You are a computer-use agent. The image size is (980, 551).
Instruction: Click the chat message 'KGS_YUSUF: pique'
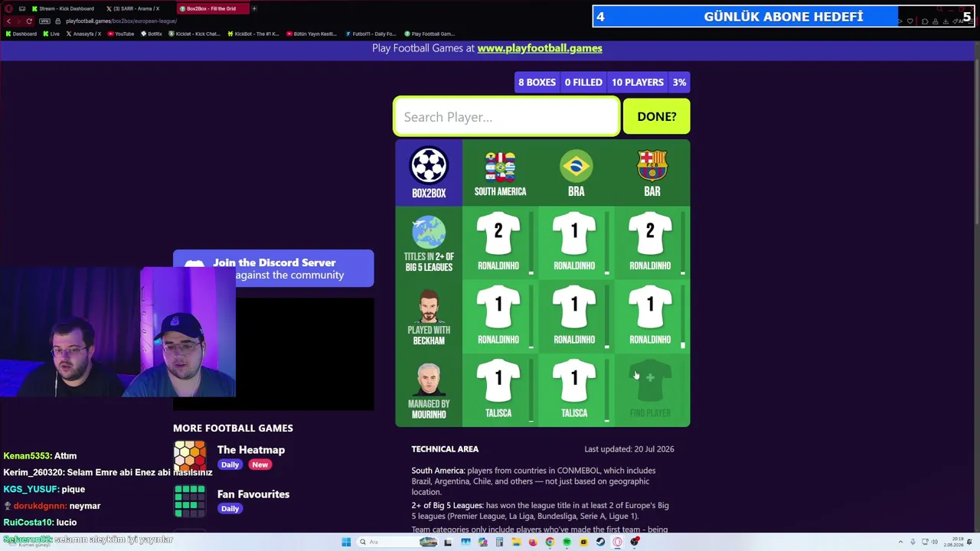pyautogui.click(x=44, y=489)
